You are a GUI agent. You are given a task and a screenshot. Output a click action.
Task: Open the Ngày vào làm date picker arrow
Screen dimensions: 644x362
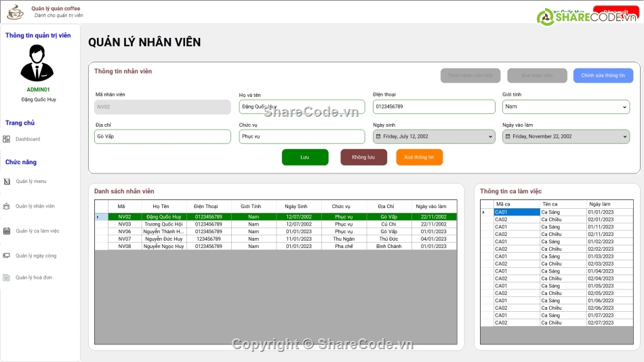tap(625, 137)
